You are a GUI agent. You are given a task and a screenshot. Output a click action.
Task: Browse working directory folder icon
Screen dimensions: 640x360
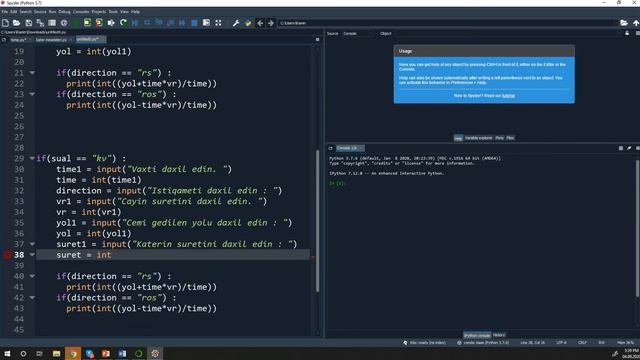point(624,23)
